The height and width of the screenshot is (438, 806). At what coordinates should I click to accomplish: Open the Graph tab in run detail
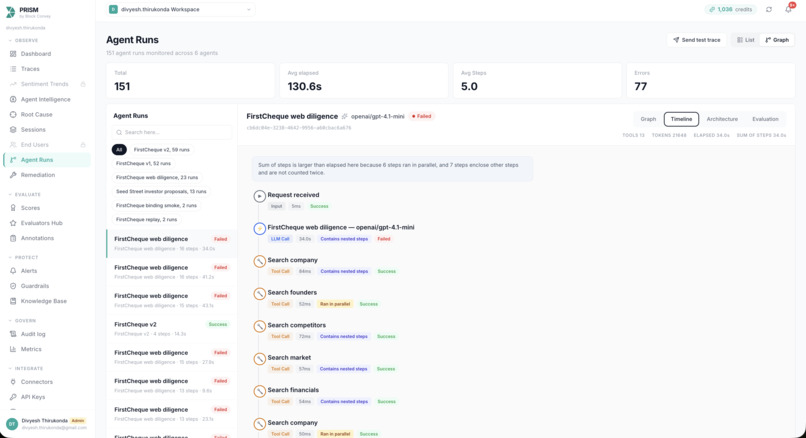(648, 119)
